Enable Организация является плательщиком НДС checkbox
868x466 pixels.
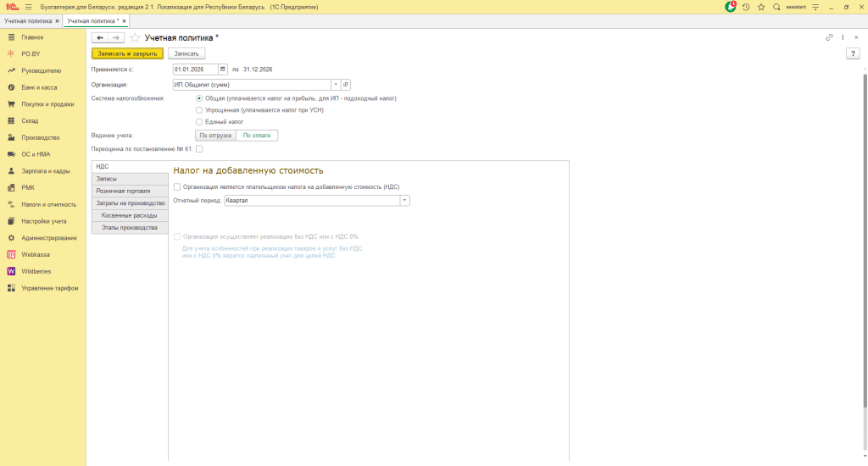tap(176, 186)
